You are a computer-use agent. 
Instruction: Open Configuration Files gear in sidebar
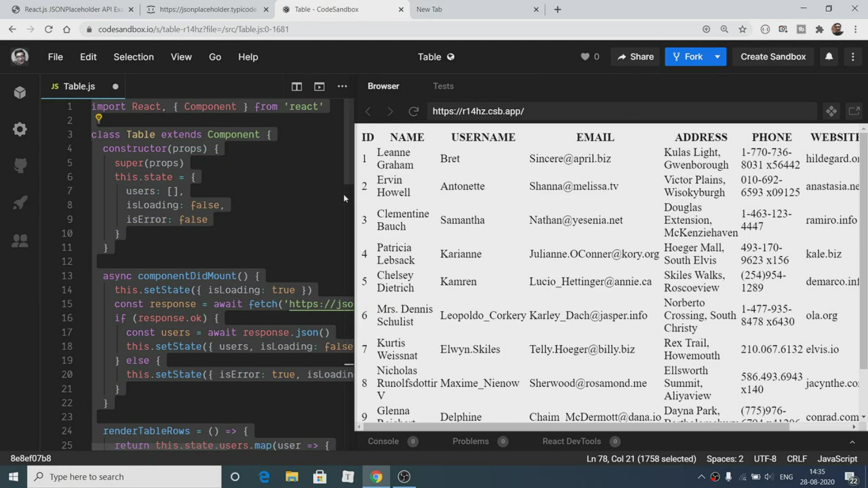20,130
